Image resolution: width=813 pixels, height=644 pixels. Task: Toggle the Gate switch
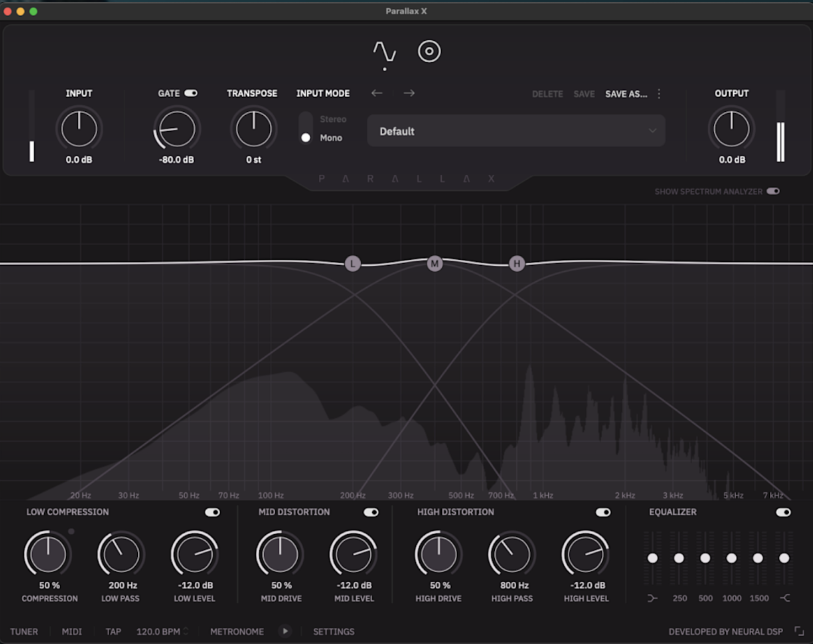[x=192, y=93]
